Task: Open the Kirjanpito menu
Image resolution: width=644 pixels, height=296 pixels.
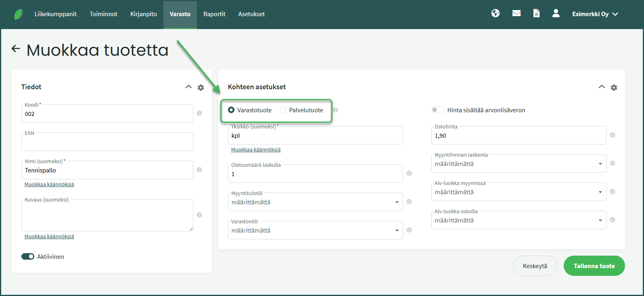Action: 143,14
